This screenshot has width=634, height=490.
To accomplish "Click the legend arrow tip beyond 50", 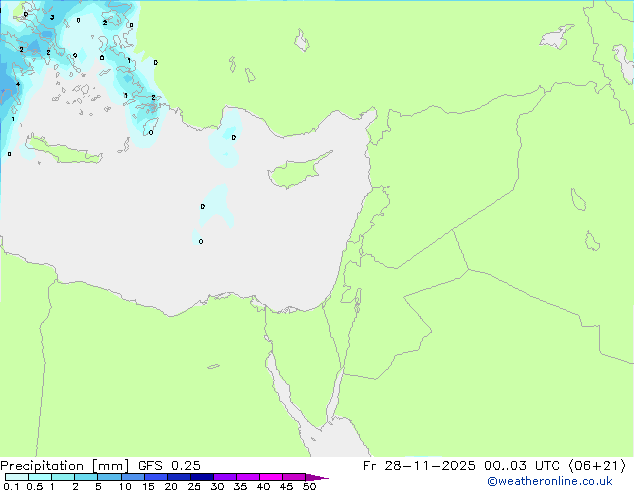I will pos(317,477).
